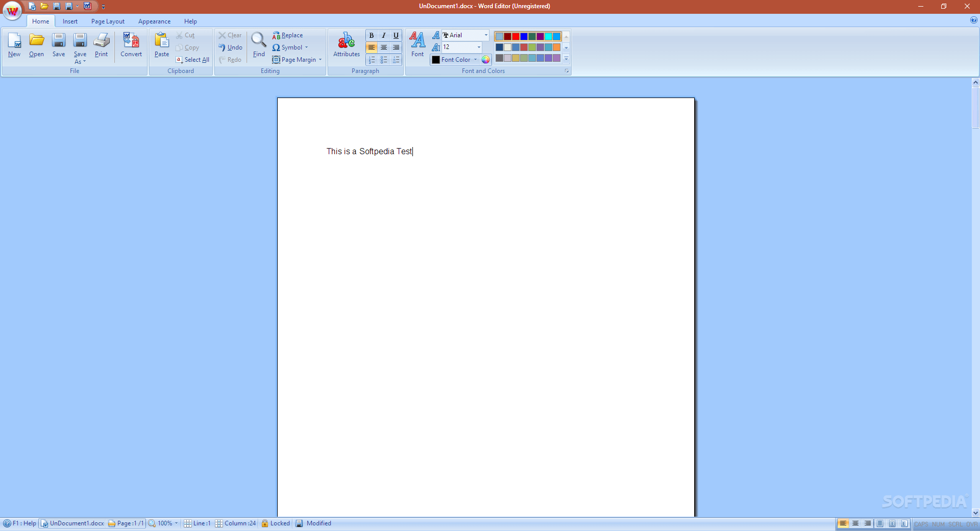
Task: Click the save-as icon in quick access toolbar
Action: pyautogui.click(x=69, y=6)
